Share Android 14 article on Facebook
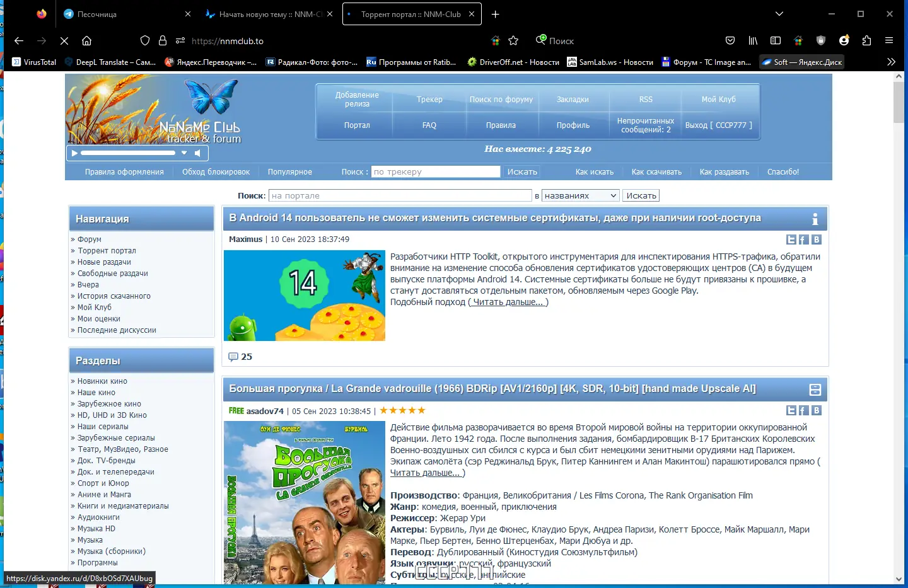The image size is (908, 588). tap(804, 239)
